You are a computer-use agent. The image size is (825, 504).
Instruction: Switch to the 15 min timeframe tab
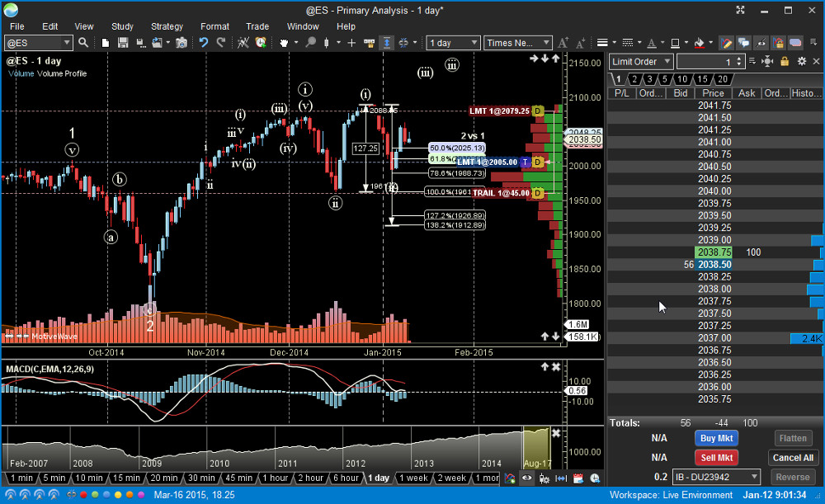[x=126, y=478]
